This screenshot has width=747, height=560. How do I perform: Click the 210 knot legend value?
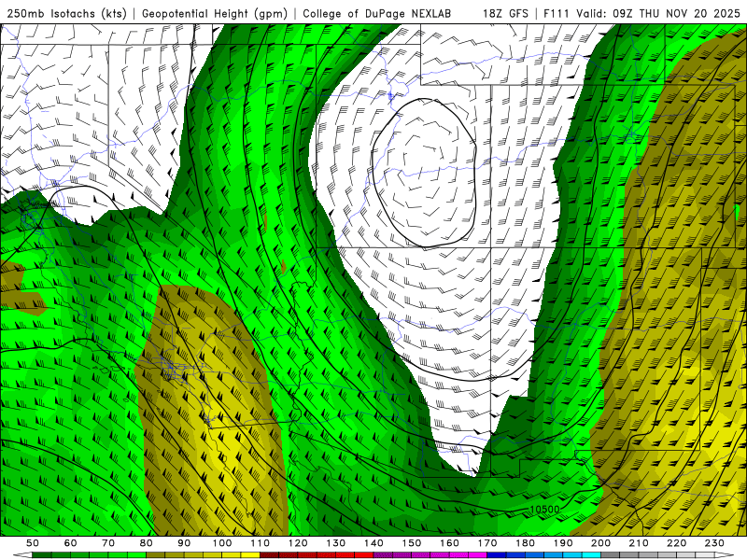click(x=639, y=543)
